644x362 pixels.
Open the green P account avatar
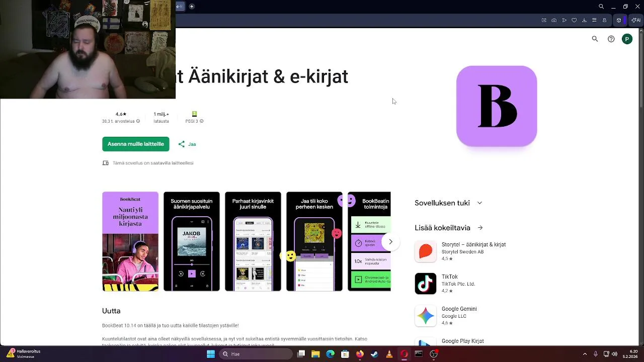click(x=627, y=39)
